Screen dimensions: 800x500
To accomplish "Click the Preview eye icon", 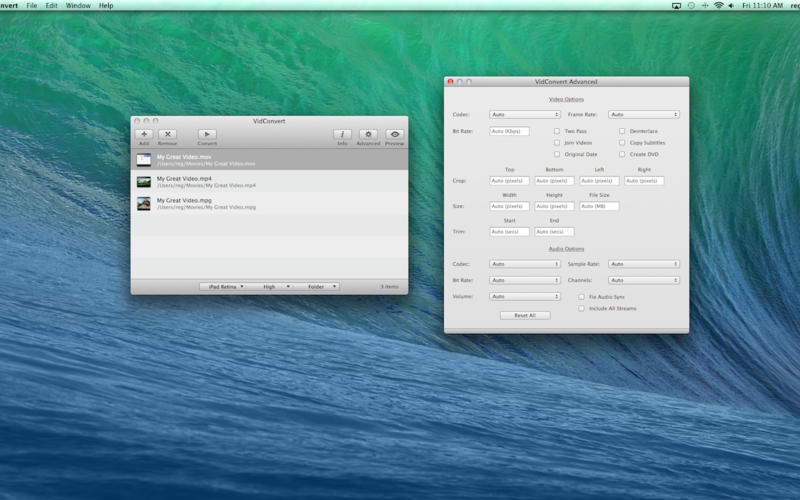I will click(x=395, y=134).
